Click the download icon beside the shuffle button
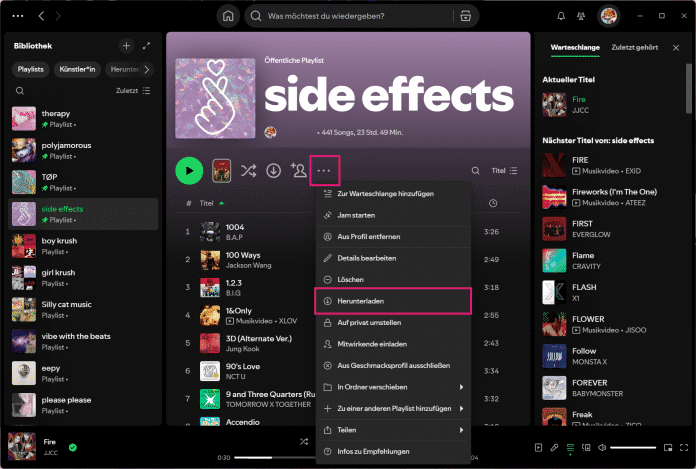This screenshot has width=696, height=469. pyautogui.click(x=274, y=170)
